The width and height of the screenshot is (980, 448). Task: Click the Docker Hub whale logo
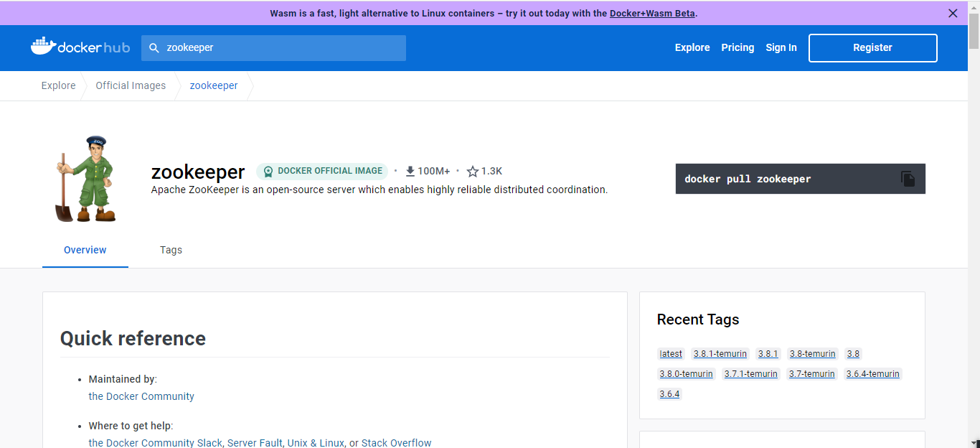[44, 47]
